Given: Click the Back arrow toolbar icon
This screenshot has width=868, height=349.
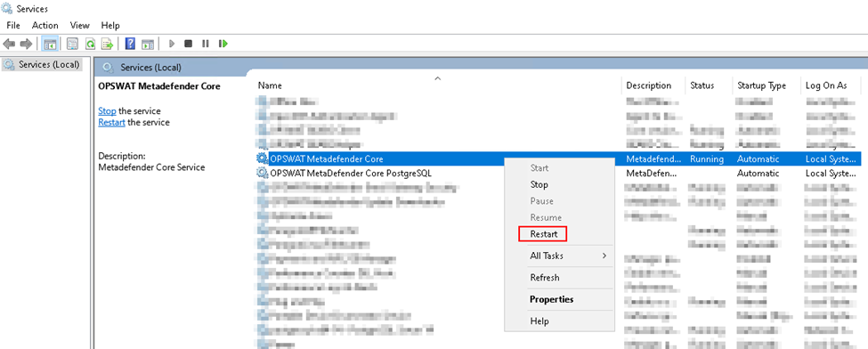Looking at the screenshot, I should [x=8, y=44].
